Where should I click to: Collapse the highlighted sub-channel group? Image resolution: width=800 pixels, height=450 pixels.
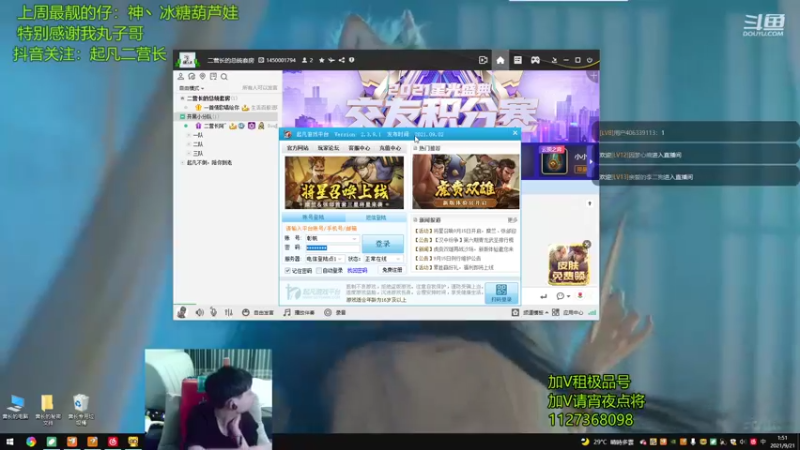(182, 116)
